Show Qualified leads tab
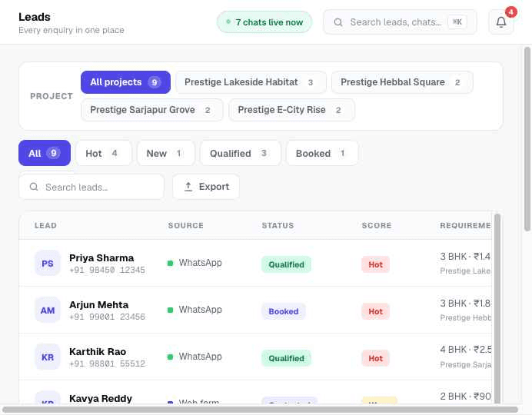 241,153
